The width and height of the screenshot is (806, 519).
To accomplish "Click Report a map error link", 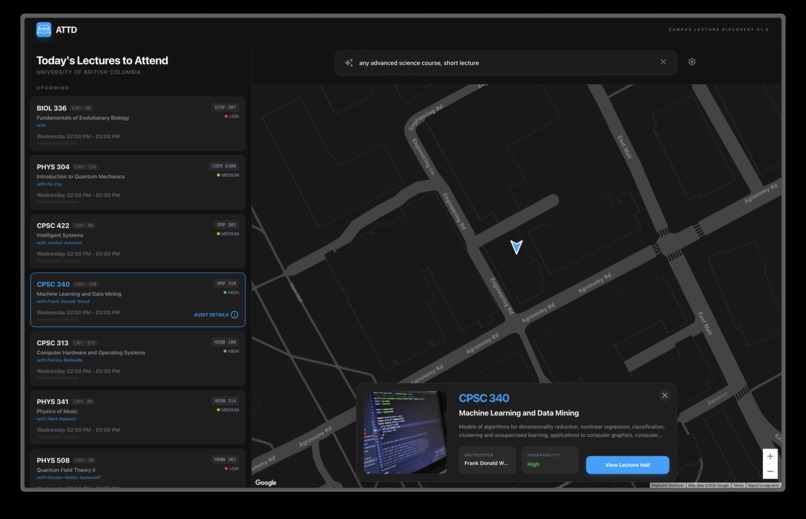I will [764, 485].
